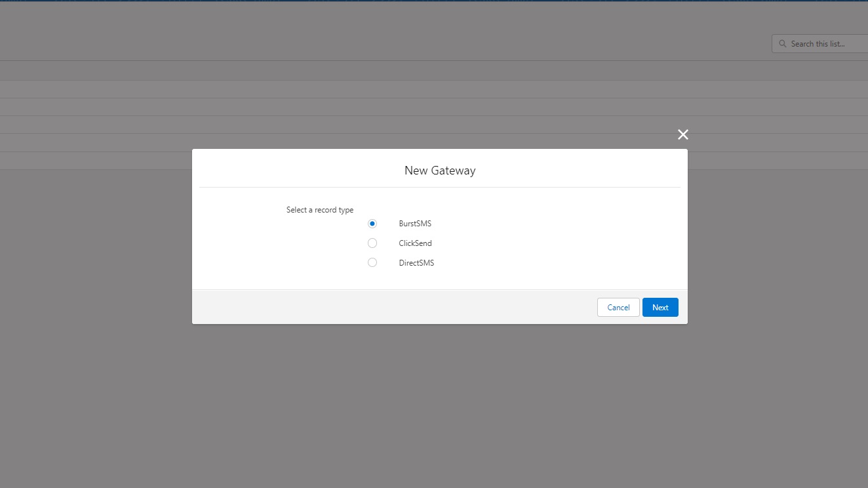Select the BurstSMS radio button
Screen dimensions: 868x488
click(372, 224)
